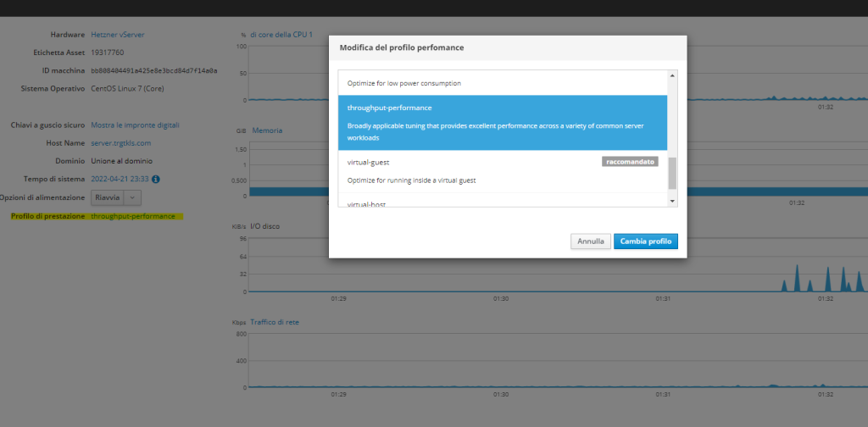Screen dimensions: 868x427
Task: Open the Traffico di rete graph link
Action: pyautogui.click(x=275, y=322)
